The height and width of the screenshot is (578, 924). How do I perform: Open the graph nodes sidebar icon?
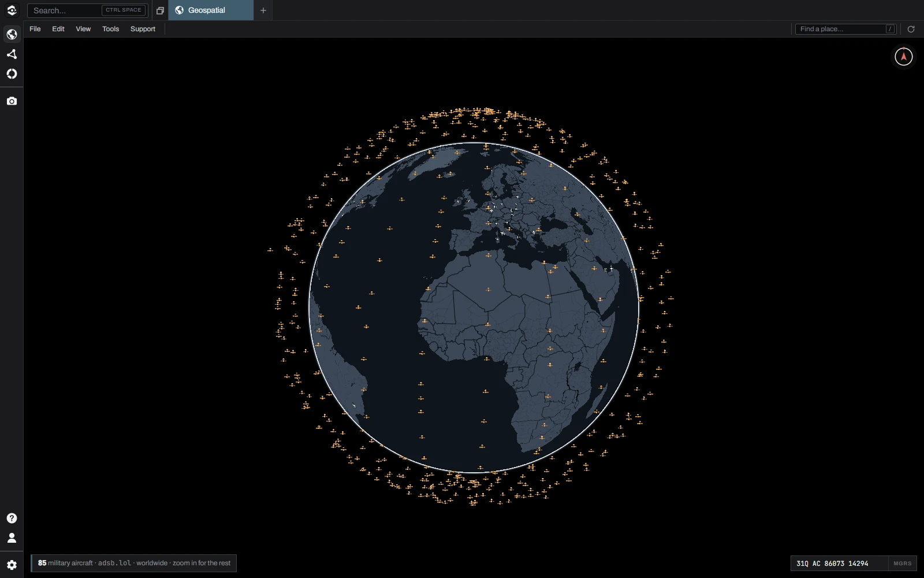pos(12,54)
